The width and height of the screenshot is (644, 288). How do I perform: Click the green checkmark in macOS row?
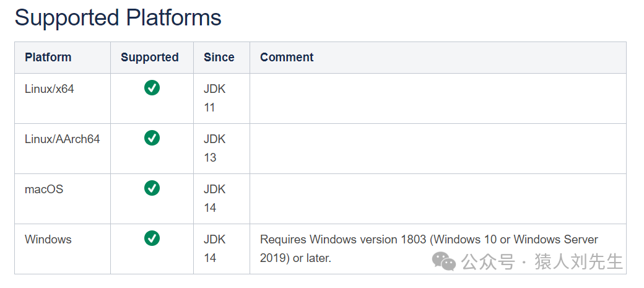(x=152, y=188)
